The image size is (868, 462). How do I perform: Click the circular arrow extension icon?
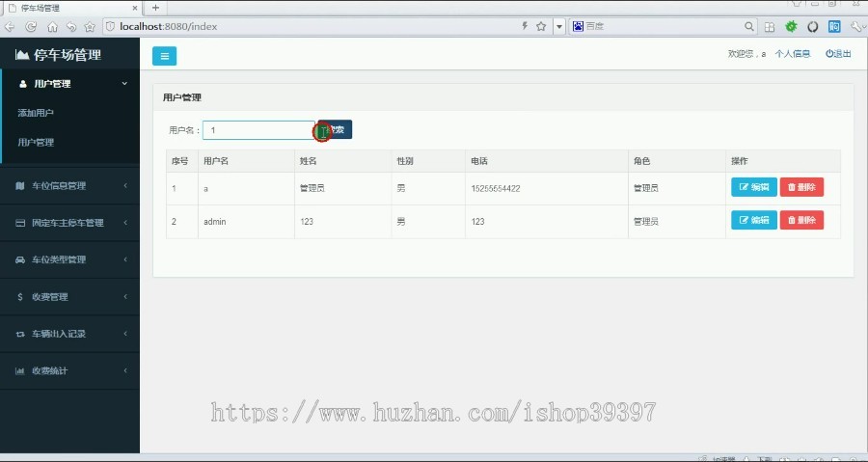coord(813,27)
